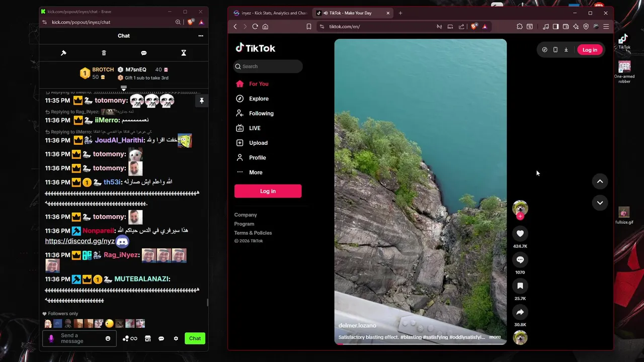Click the purple microphone icon in message box

(51, 338)
